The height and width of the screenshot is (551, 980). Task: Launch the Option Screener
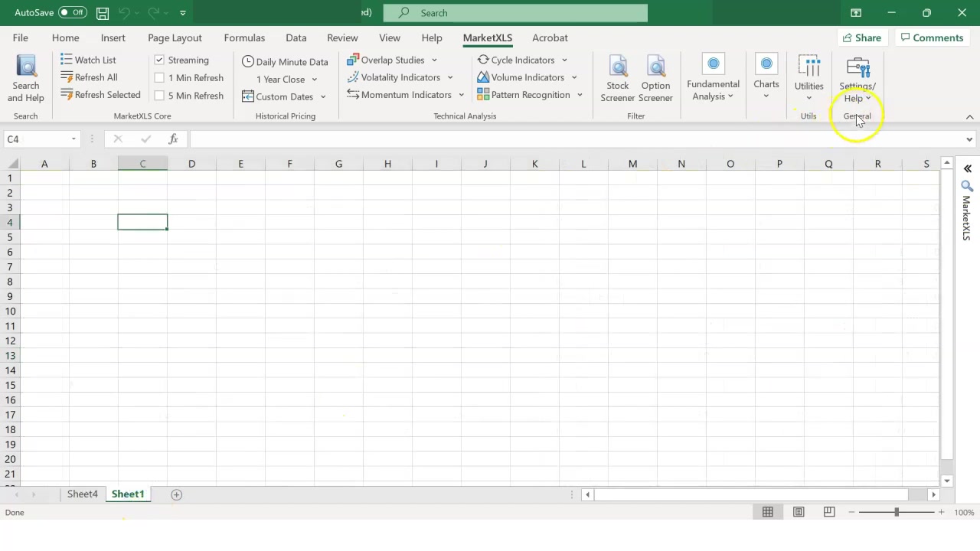(655, 79)
